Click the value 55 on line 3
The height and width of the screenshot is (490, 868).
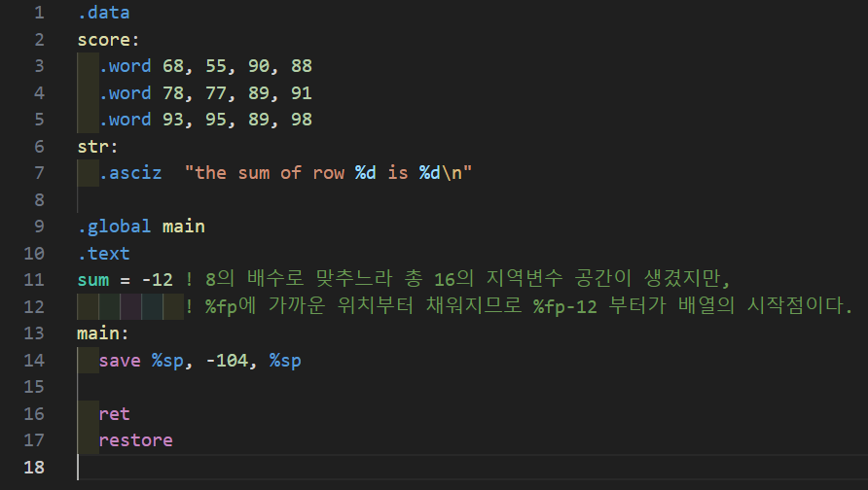(216, 66)
